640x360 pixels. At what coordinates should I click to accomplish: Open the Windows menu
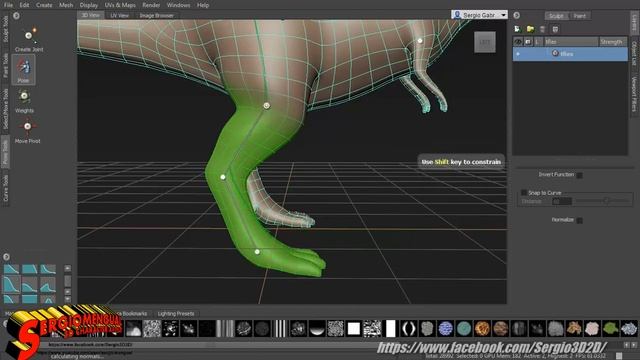[178, 5]
